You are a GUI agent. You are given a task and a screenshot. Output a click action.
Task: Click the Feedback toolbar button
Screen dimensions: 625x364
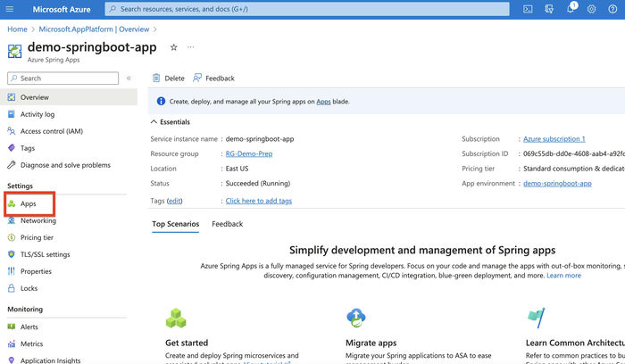213,78
